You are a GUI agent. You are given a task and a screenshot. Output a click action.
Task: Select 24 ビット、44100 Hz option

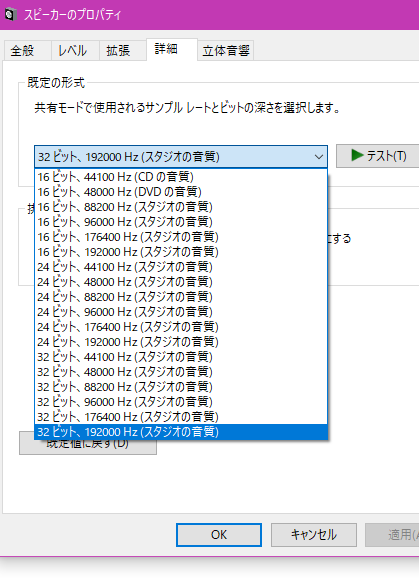click(181, 267)
